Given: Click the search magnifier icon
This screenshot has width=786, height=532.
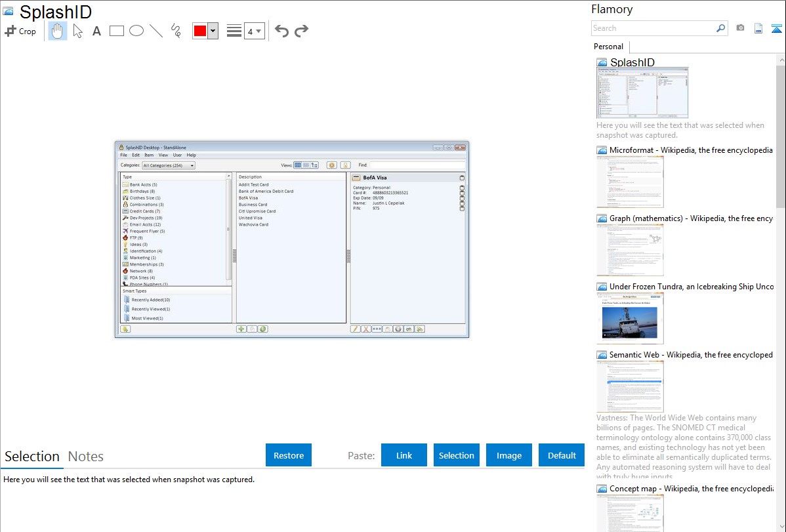Looking at the screenshot, I should tap(721, 28).
